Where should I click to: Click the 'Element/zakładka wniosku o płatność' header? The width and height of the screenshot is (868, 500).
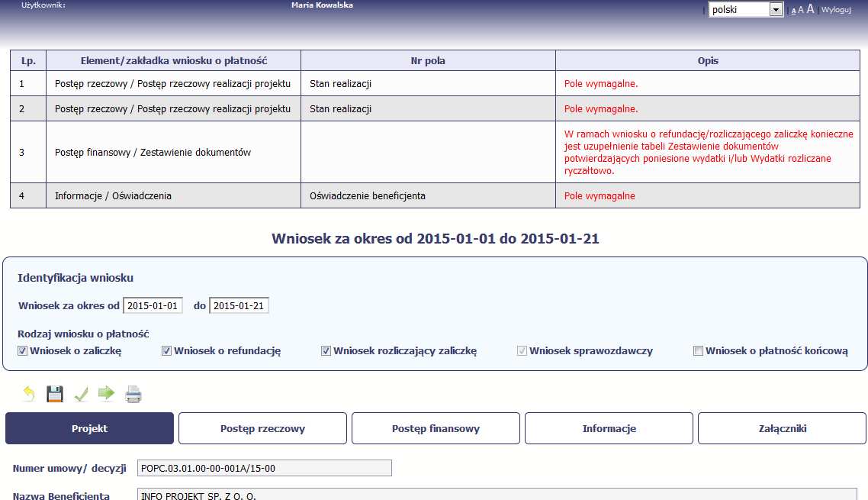[x=174, y=60]
